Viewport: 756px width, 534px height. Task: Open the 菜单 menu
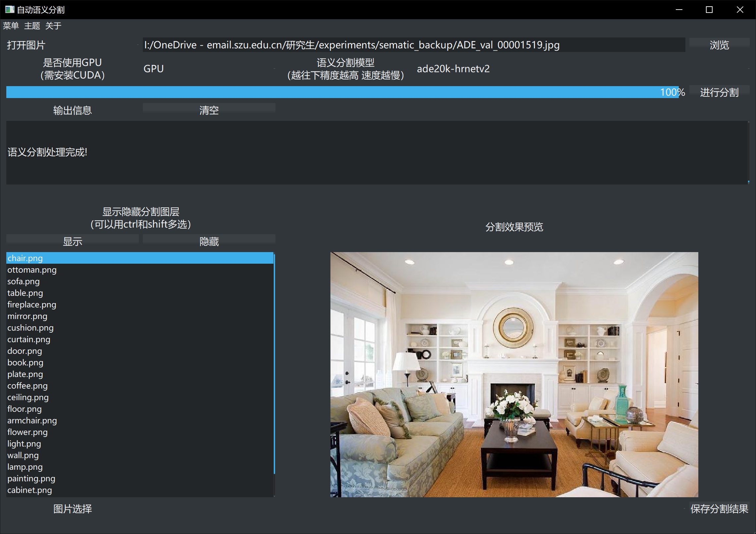click(11, 26)
